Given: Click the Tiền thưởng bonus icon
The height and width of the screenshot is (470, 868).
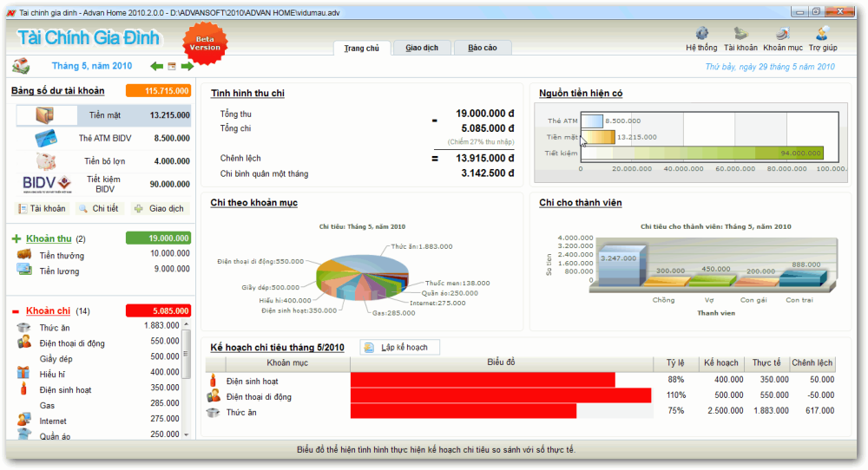Looking at the screenshot, I should tap(23, 254).
